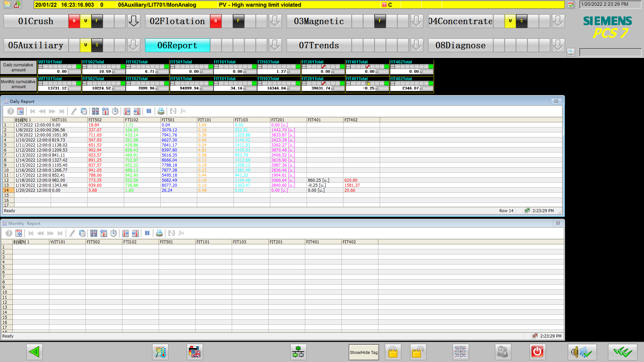
Task: Expand the 05Auxiliary area down arrow
Action: [133, 45]
